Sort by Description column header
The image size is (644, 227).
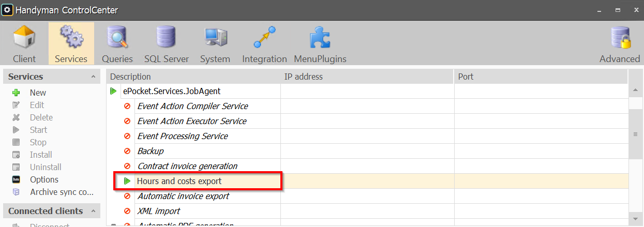193,77
